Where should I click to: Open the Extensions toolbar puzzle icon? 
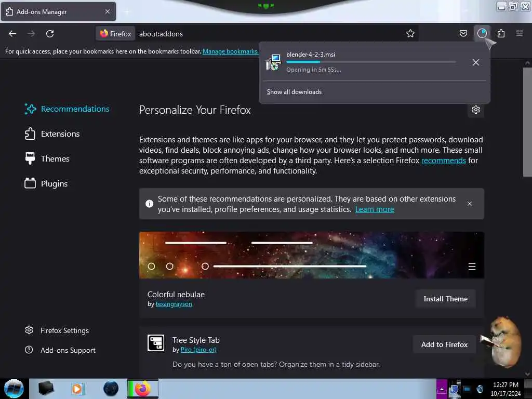[501, 33]
